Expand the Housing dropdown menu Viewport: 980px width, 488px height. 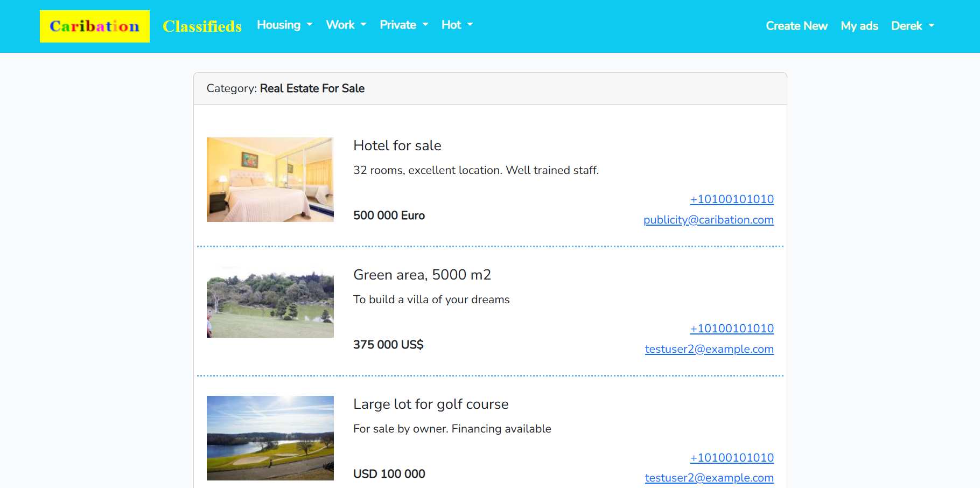(x=284, y=25)
